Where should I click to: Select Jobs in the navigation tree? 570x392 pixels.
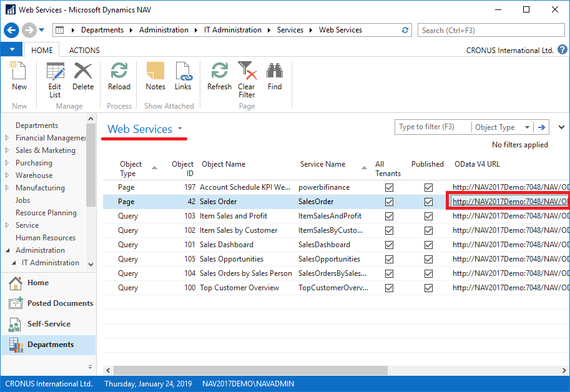point(22,200)
